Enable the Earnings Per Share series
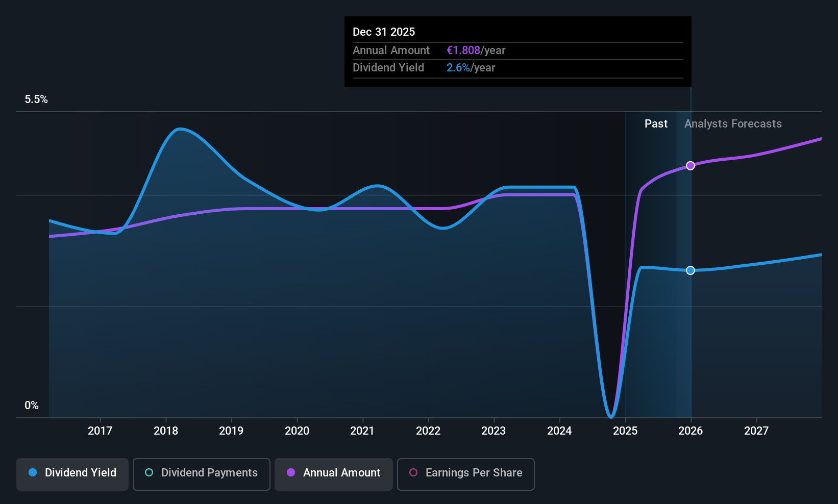 click(465, 473)
